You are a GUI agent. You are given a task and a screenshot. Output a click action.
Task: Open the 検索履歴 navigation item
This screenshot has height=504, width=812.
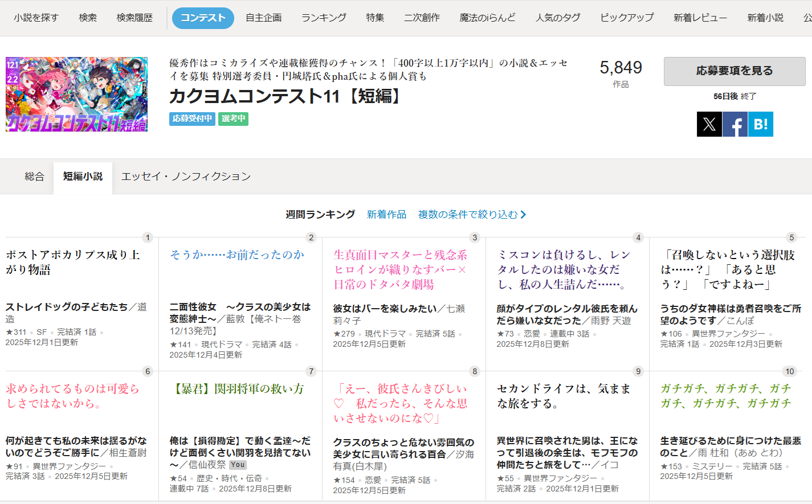134,18
